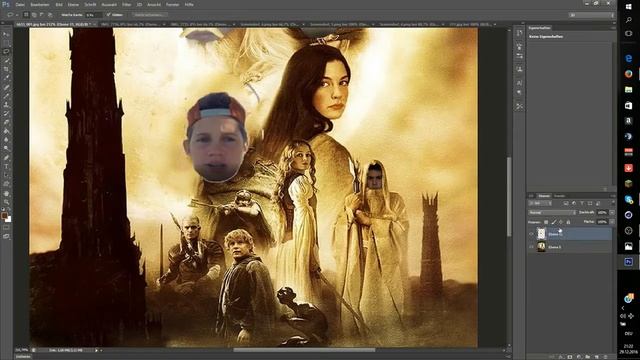Click the highlighted top layer thumbnail
The width and height of the screenshot is (640, 360).
click(541, 233)
